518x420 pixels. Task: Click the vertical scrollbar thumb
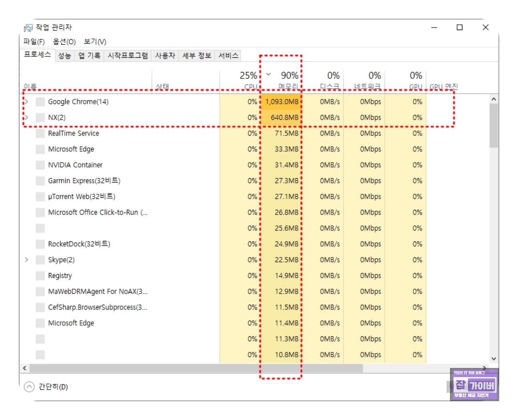coord(494,126)
